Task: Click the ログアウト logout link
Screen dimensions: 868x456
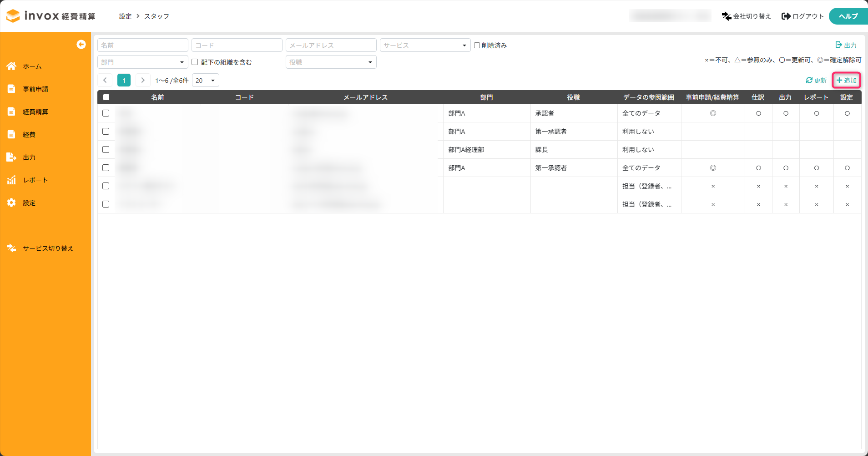Action: (x=802, y=16)
